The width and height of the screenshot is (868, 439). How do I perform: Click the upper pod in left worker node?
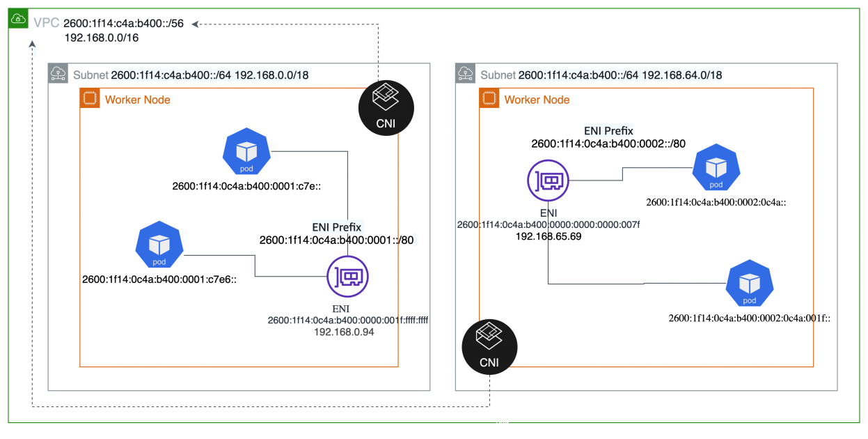246,153
